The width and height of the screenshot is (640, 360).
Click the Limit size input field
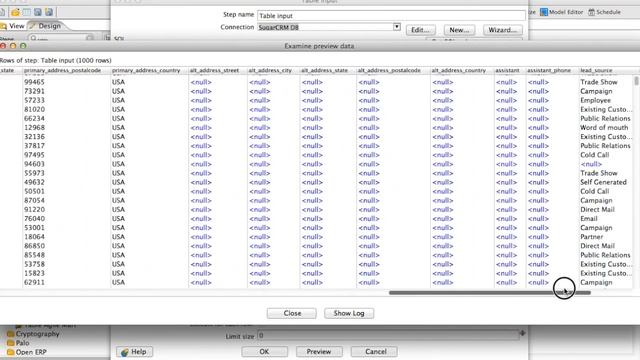coord(388,336)
